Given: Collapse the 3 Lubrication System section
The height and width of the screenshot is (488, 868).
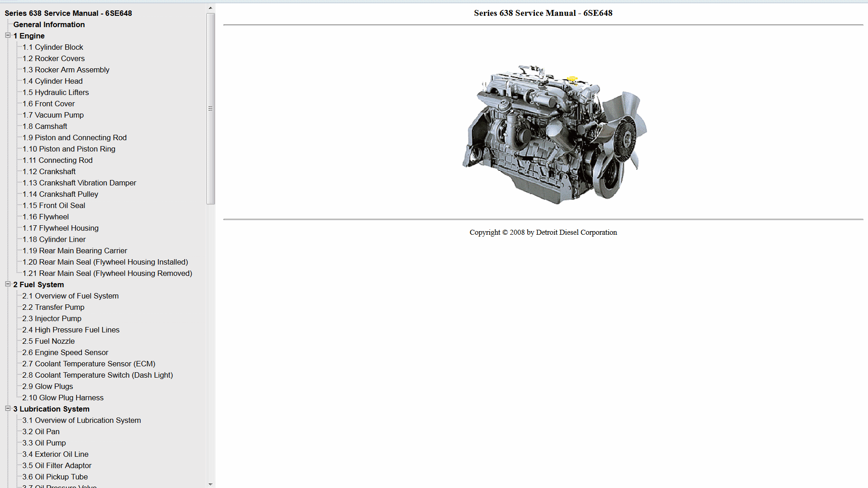Looking at the screenshot, I should click(8, 409).
